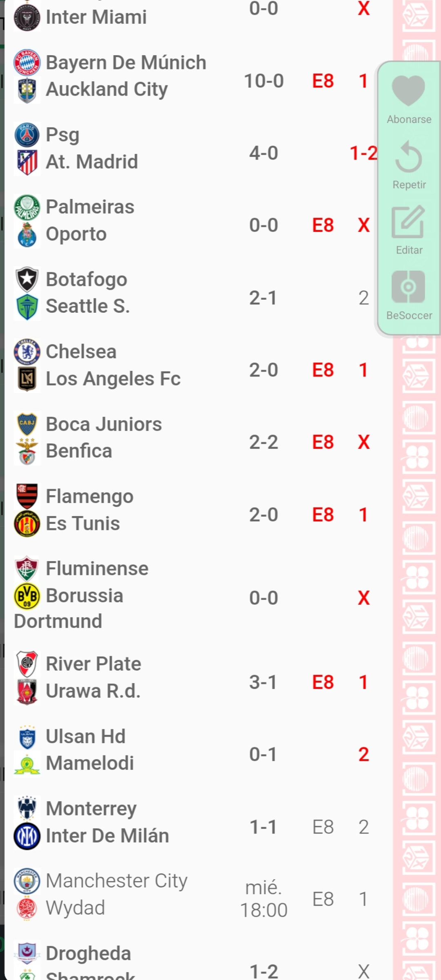Tap the Abonarse heart icon
Screen dimensions: 441x980
pyautogui.click(x=408, y=91)
